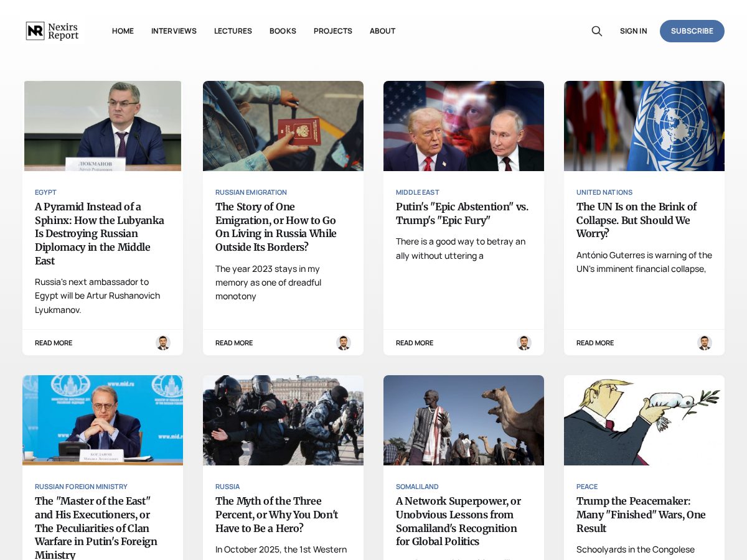This screenshot has height=560, width=747.
Task: Open headline 'Trump the Peacemaker'
Action: tap(641, 515)
